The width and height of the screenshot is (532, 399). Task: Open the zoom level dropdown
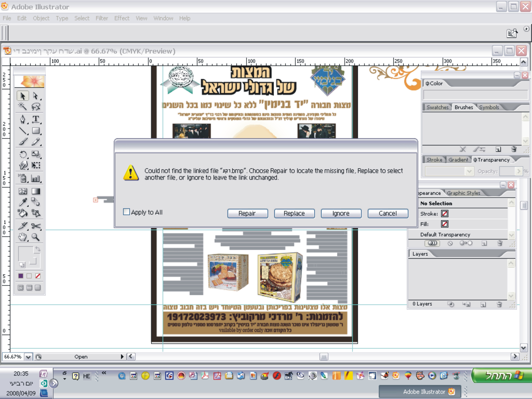click(28, 357)
